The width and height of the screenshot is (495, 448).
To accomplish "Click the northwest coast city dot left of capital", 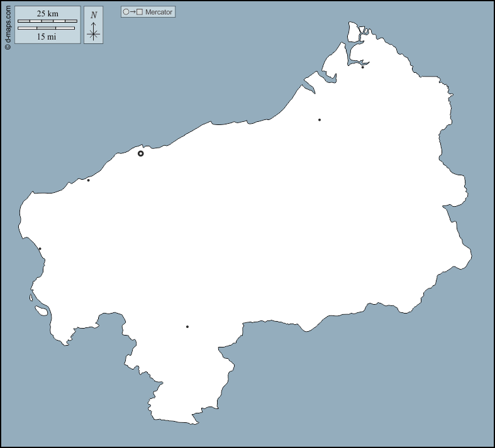I will point(89,180).
